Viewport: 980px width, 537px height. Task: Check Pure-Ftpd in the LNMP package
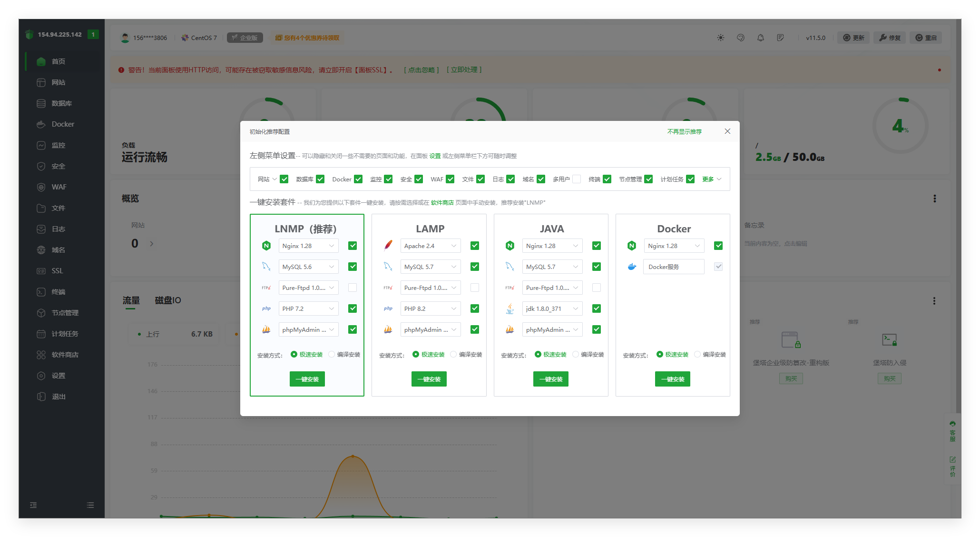(x=353, y=288)
